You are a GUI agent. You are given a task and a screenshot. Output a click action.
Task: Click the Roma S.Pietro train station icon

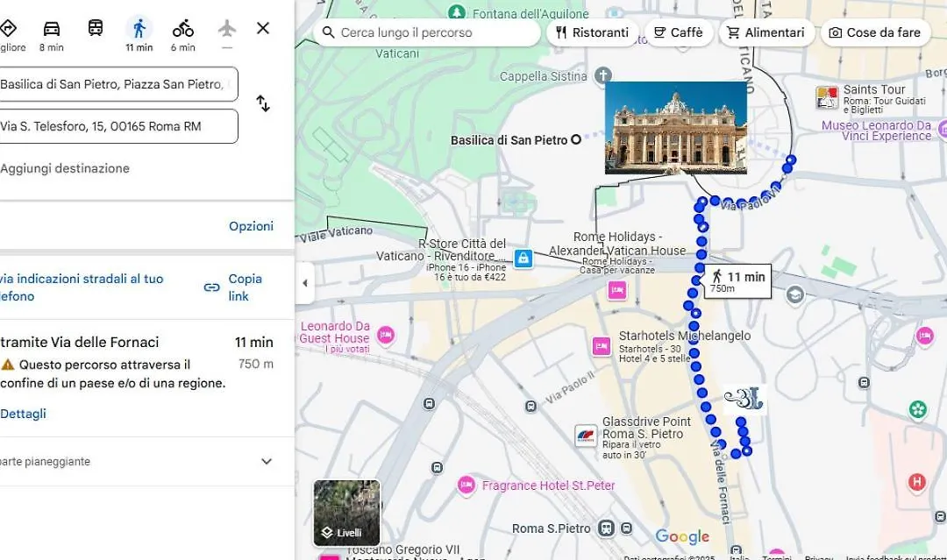point(607,528)
